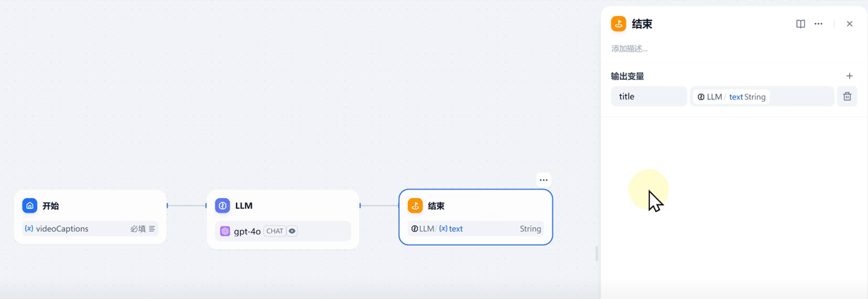Open the LLM / text variable selector

761,97
